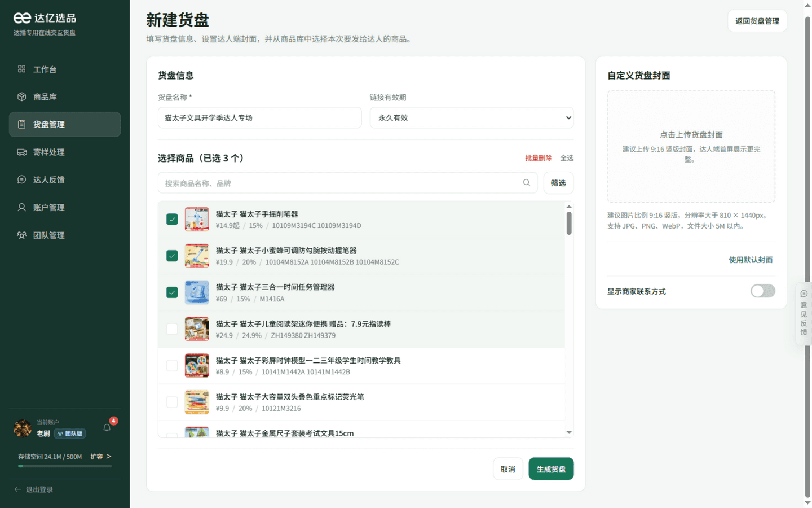Click the 取消 button
The image size is (812, 508).
(508, 469)
